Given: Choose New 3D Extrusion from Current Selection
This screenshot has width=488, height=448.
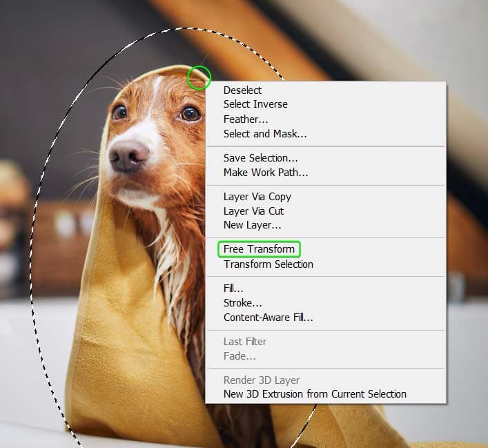Looking at the screenshot, I should 326,394.
